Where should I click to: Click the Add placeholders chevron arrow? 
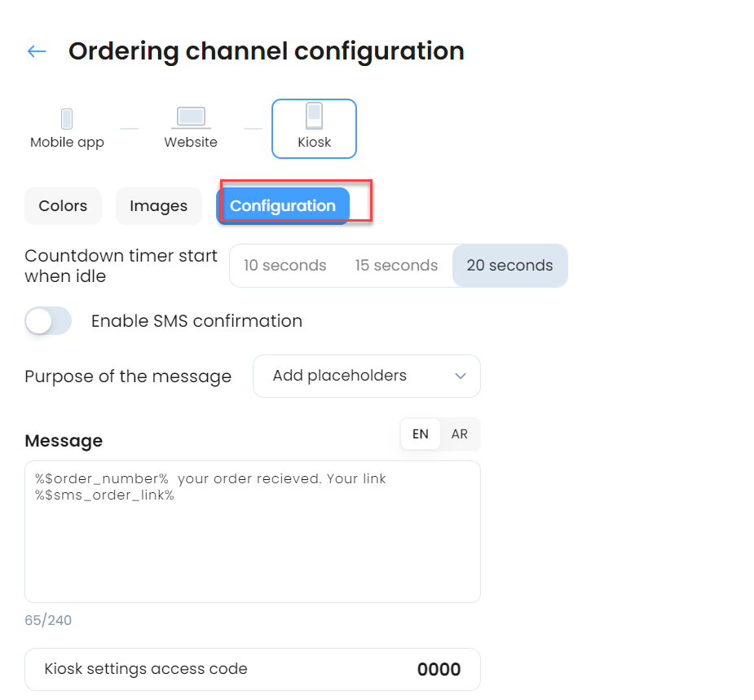(461, 376)
